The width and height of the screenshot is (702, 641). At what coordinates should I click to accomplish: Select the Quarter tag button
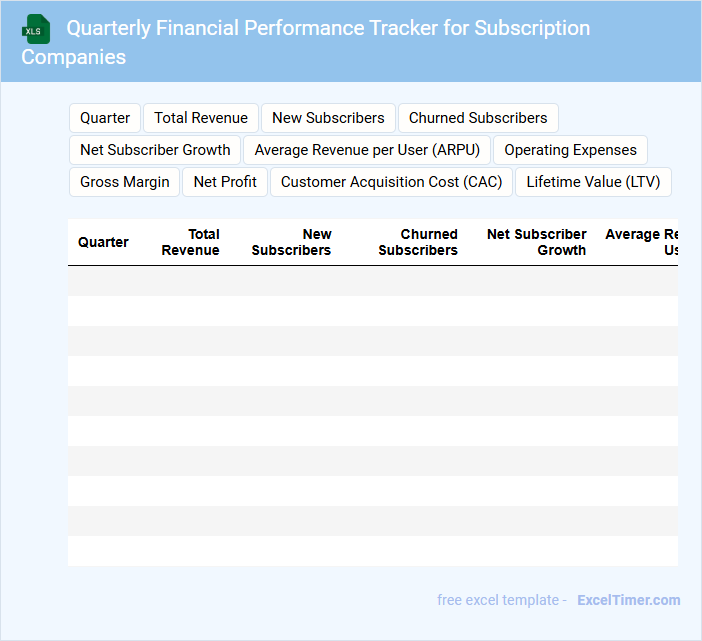[105, 118]
